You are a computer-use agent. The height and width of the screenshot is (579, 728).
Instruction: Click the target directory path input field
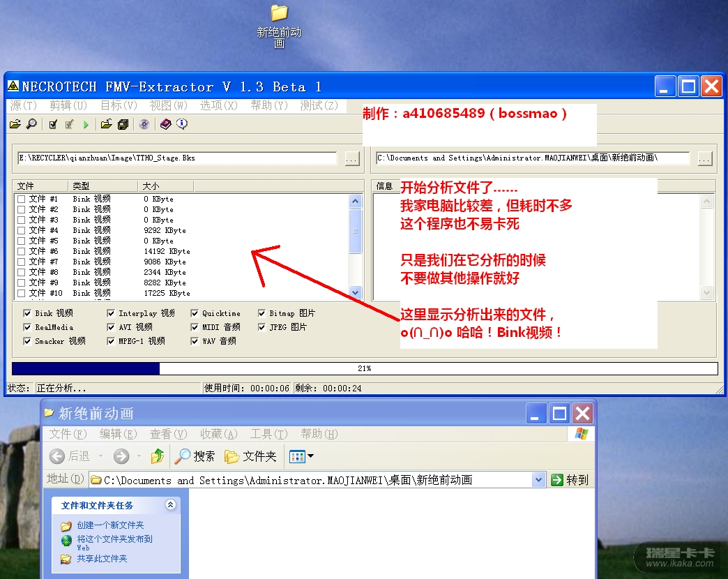pyautogui.click(x=533, y=158)
